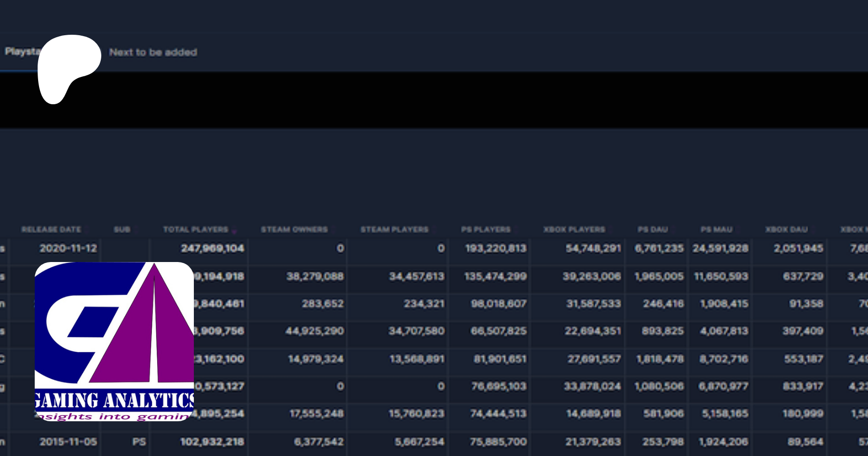The image size is (868, 456).
Task: Sort by Steam Owners column header
Action: tap(294, 229)
